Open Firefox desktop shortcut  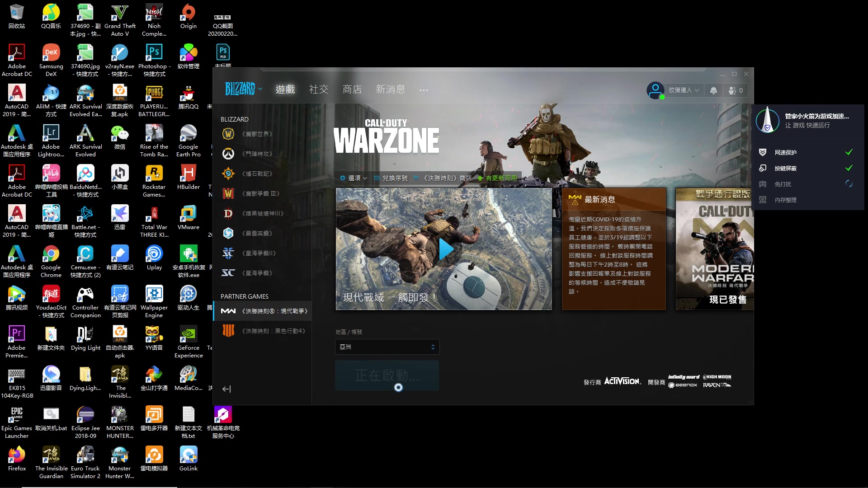coord(17,459)
